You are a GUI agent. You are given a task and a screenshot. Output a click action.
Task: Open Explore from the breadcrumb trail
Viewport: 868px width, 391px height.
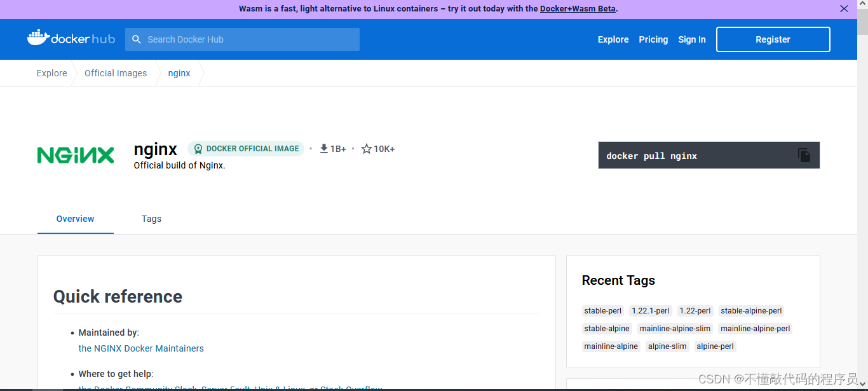pyautogui.click(x=51, y=72)
